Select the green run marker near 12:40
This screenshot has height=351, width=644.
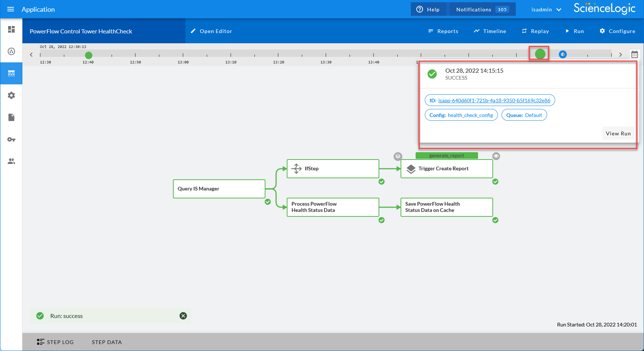pos(88,55)
